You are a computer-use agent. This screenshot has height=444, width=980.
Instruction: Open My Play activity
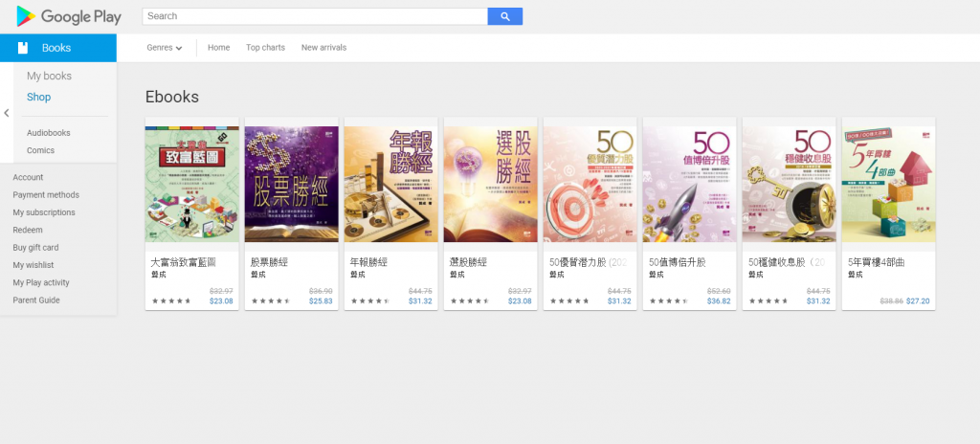40,282
